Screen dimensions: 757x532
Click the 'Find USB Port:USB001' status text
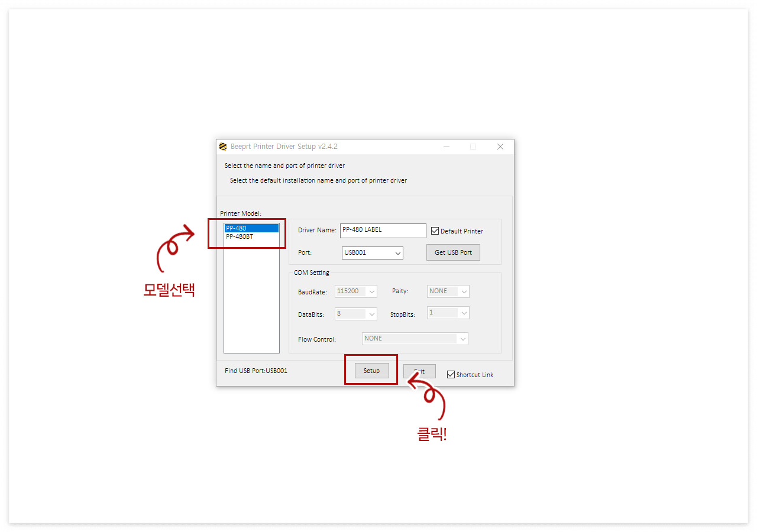point(256,371)
